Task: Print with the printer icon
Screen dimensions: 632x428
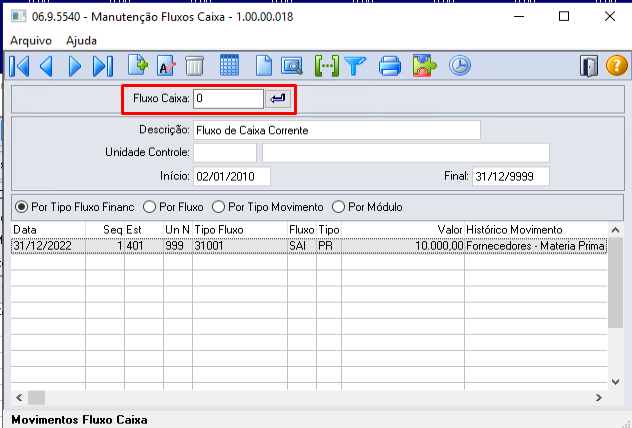Action: click(x=390, y=66)
